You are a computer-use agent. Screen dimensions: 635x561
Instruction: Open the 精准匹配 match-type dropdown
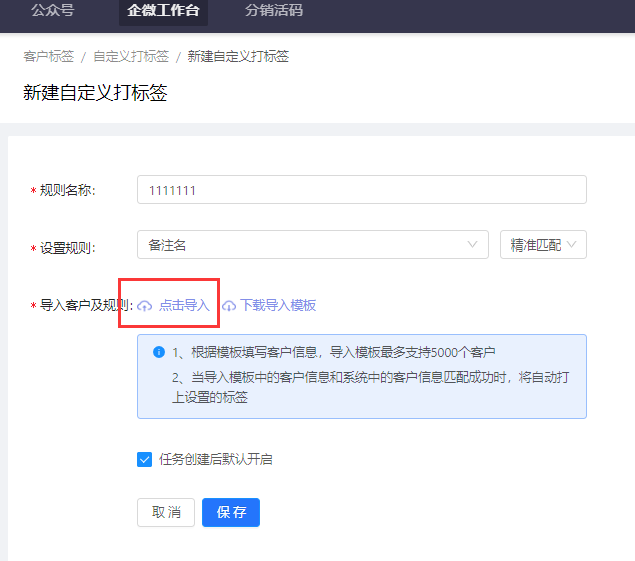pyautogui.click(x=543, y=245)
